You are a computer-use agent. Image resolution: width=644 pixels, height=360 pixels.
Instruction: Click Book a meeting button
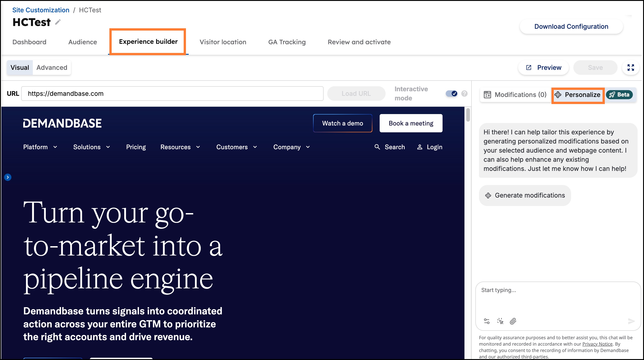[x=411, y=123]
